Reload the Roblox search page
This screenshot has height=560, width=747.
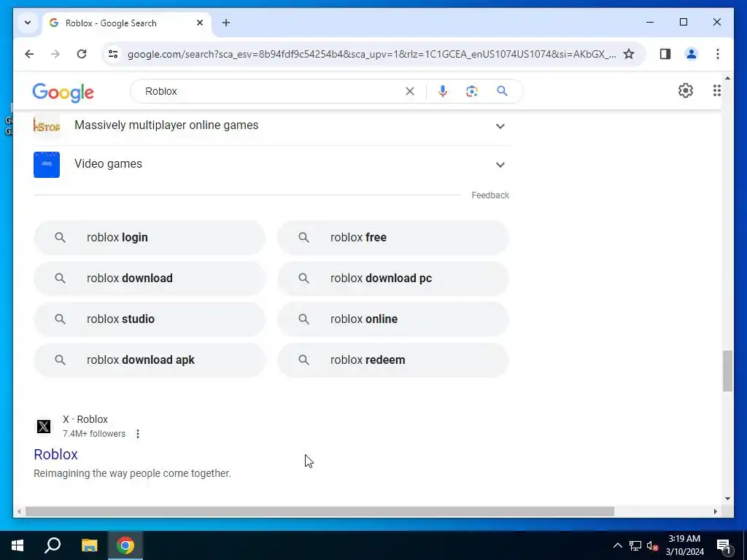point(82,54)
